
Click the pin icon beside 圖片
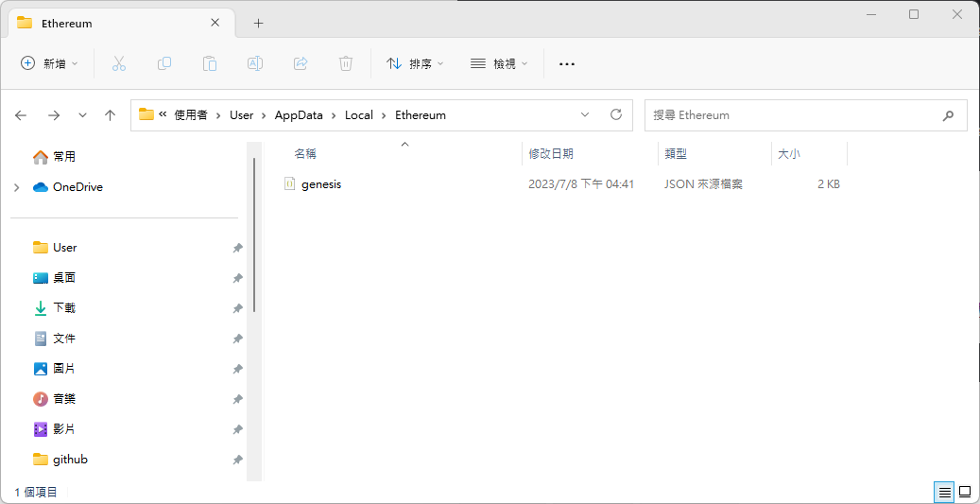pyautogui.click(x=237, y=369)
